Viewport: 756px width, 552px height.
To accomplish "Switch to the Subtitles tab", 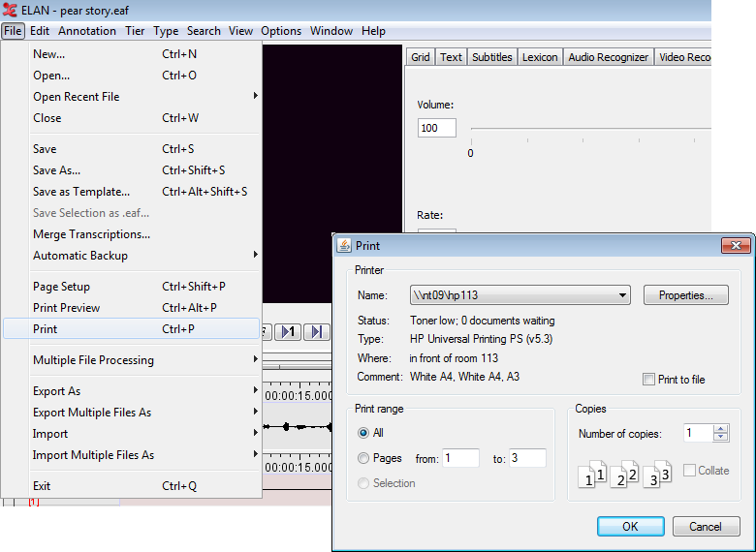I will tap(491, 57).
